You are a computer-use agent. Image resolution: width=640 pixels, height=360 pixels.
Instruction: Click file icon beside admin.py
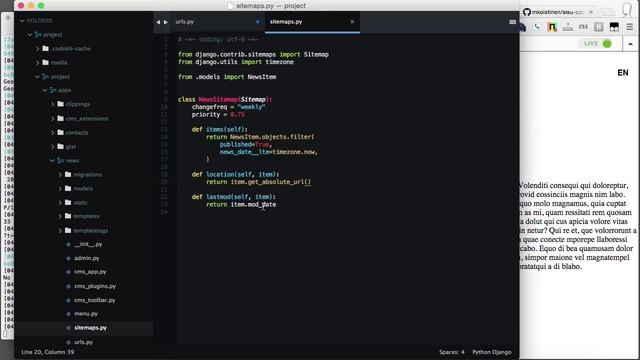click(x=68, y=258)
